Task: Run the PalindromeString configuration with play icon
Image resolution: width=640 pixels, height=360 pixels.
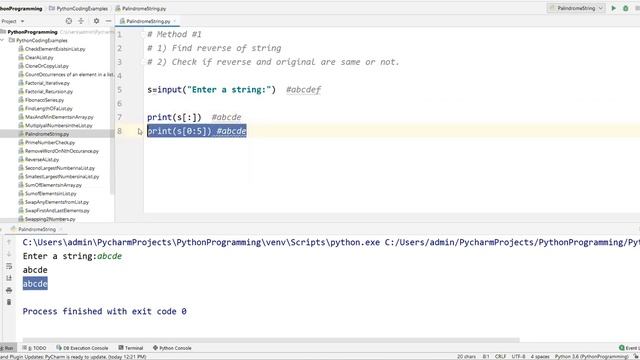Action: 613,8
